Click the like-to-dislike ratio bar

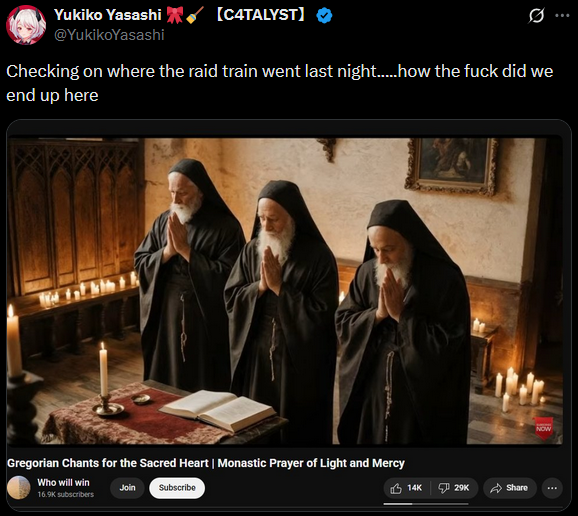pos(426,504)
